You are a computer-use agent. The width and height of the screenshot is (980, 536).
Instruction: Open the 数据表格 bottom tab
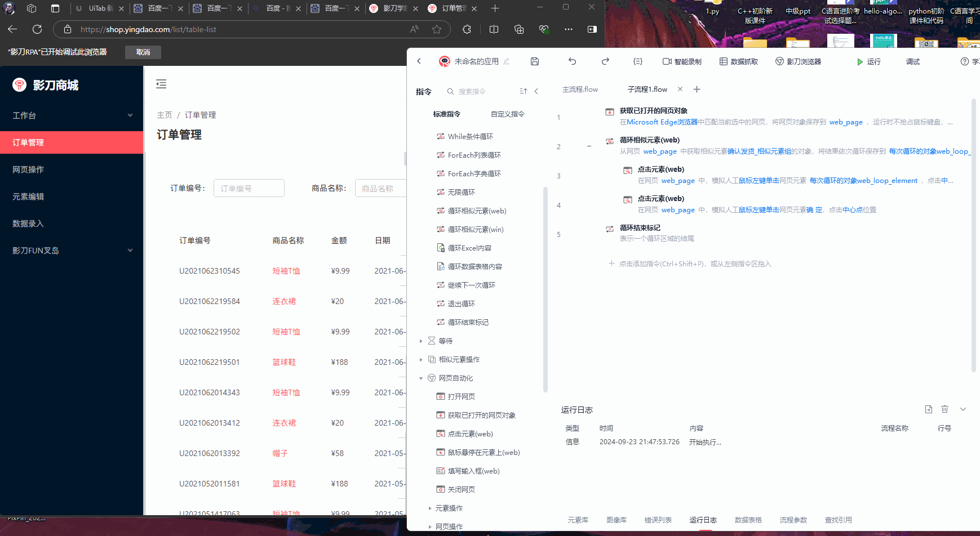pos(748,520)
